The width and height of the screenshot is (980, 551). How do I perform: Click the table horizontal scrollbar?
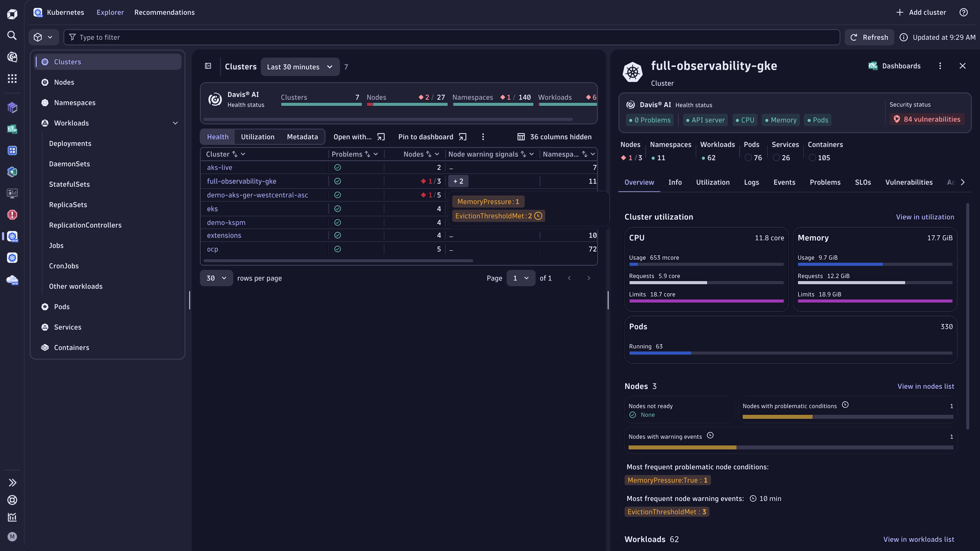point(338,261)
